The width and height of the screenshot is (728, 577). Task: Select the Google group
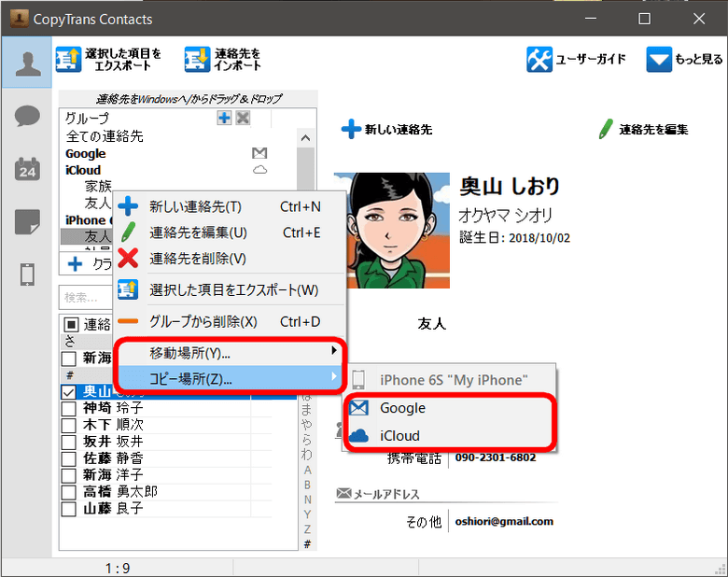(x=86, y=153)
